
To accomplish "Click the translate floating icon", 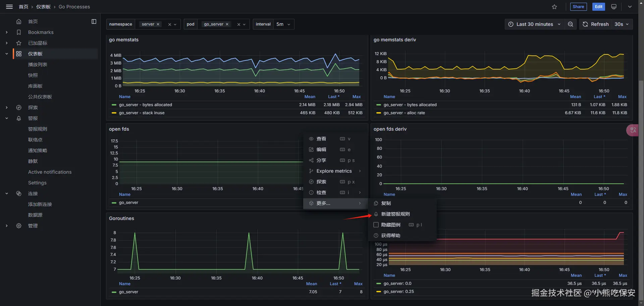I will [633, 130].
